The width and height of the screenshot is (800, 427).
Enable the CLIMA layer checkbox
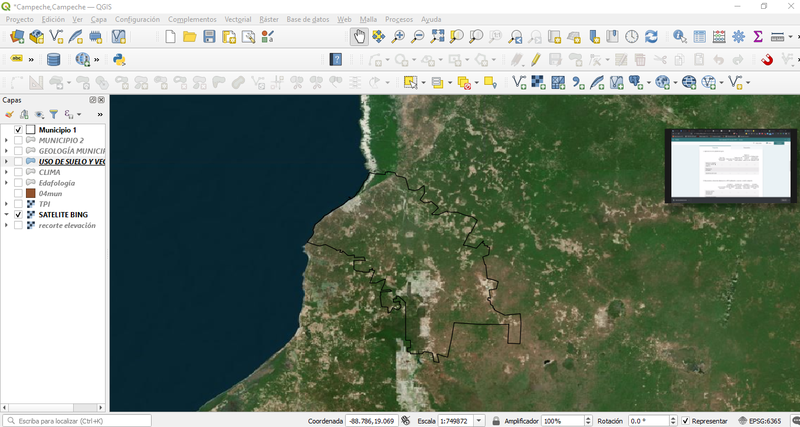(x=18, y=172)
